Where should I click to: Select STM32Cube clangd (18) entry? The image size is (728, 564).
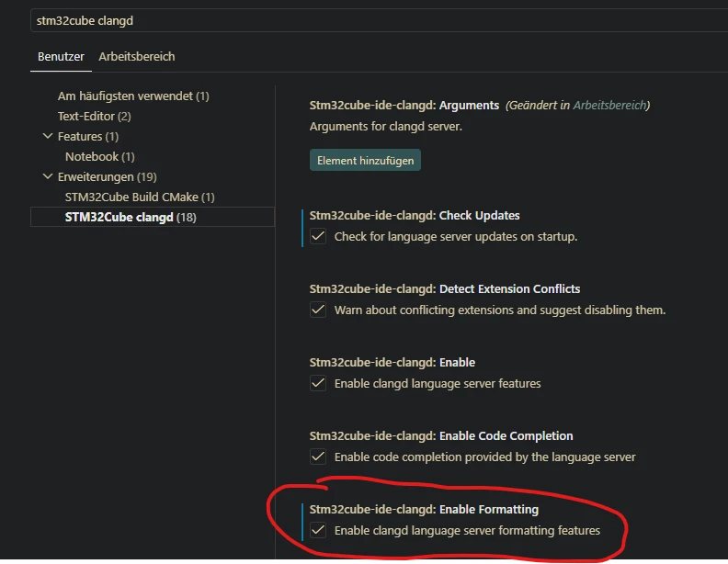click(153, 217)
